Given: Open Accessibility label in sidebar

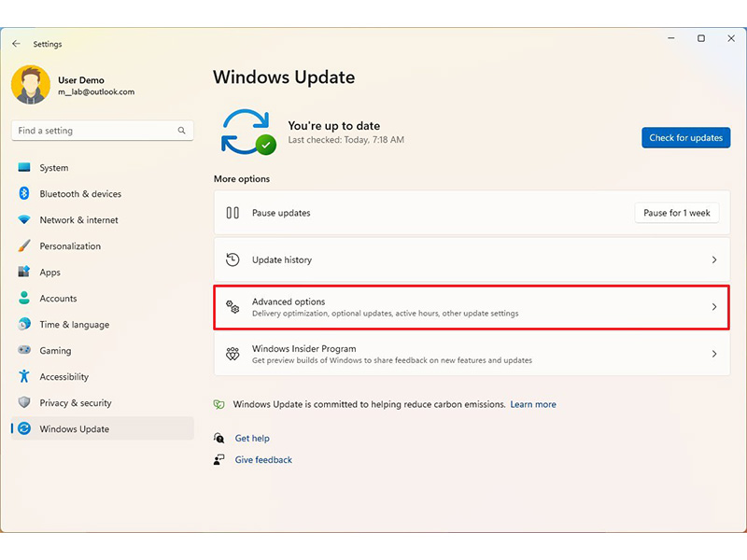Looking at the screenshot, I should click(64, 377).
